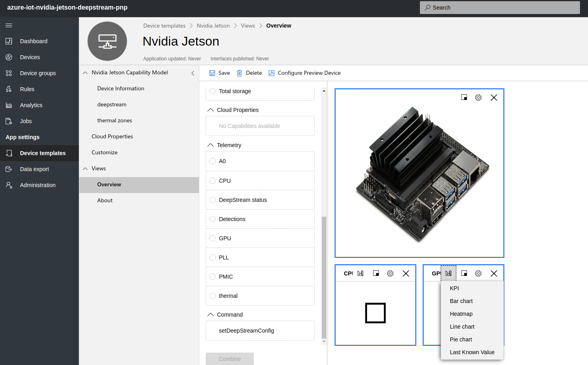Remove the GPU tile
588x365 pixels.
[494, 273]
